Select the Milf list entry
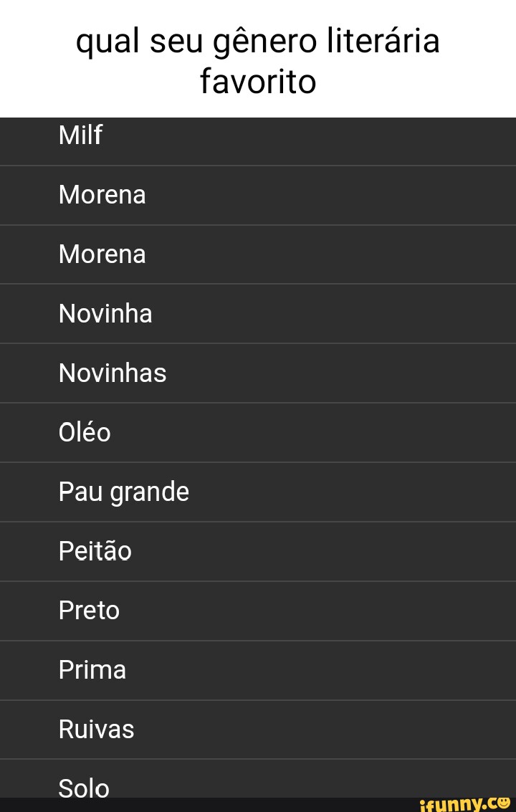 tap(258, 141)
